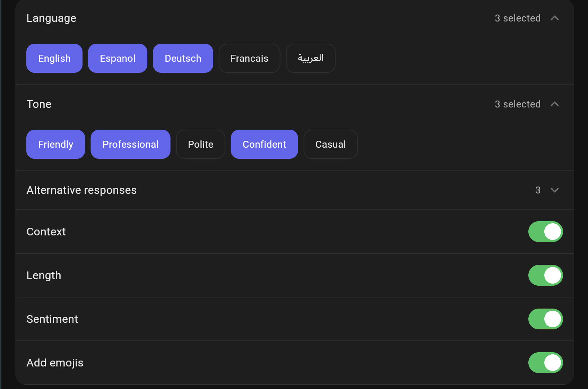Select the Francais language chip

(x=249, y=58)
